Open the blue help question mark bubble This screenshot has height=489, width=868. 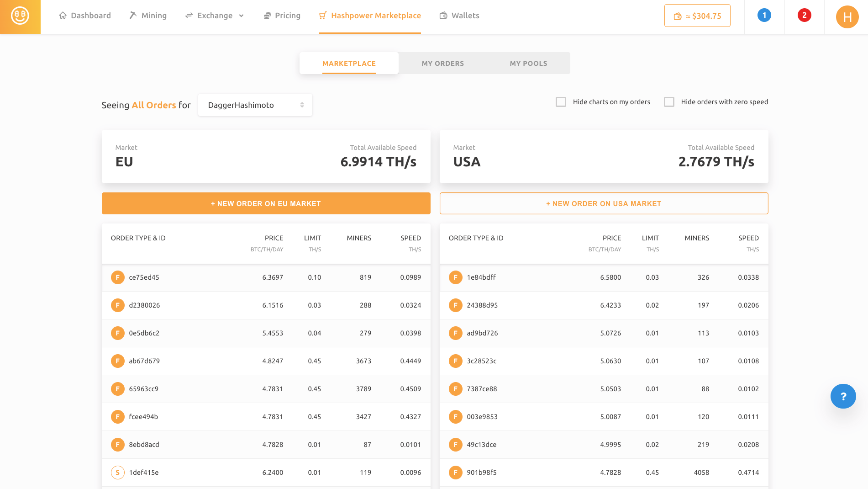843,396
